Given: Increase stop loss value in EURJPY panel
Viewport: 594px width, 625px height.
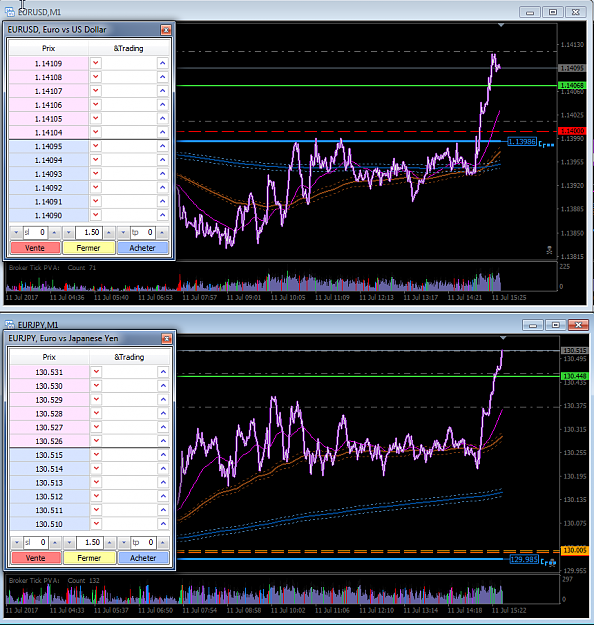Looking at the screenshot, I should [55, 542].
